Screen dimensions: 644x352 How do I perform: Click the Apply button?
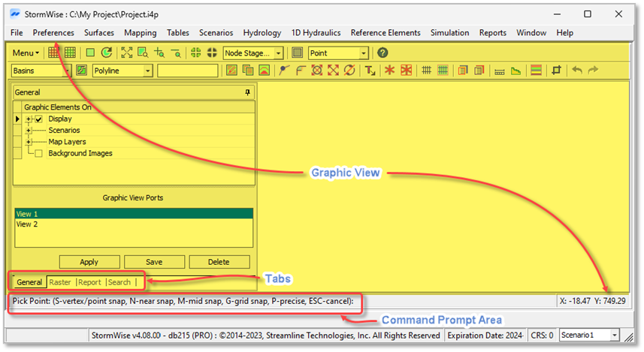[x=89, y=262]
